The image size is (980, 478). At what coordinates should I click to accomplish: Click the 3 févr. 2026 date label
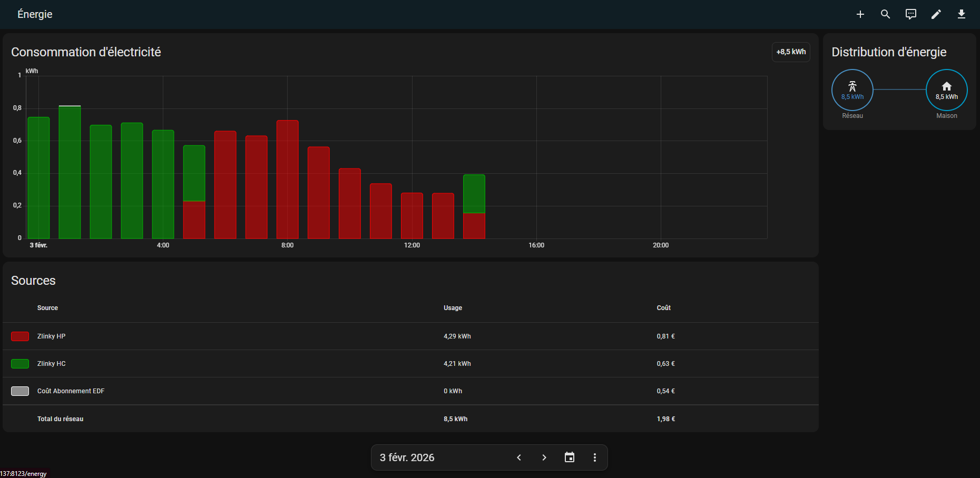coord(407,457)
